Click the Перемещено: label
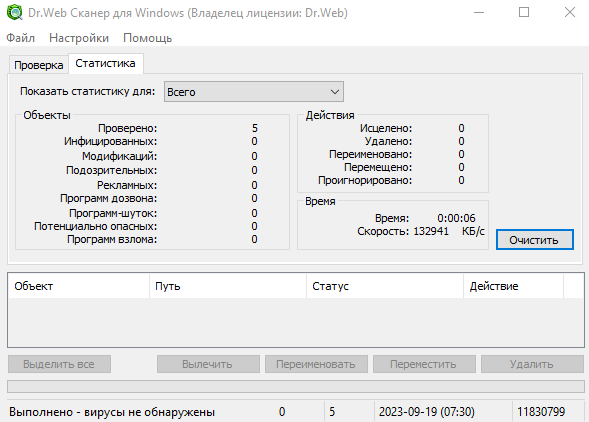 point(378,167)
